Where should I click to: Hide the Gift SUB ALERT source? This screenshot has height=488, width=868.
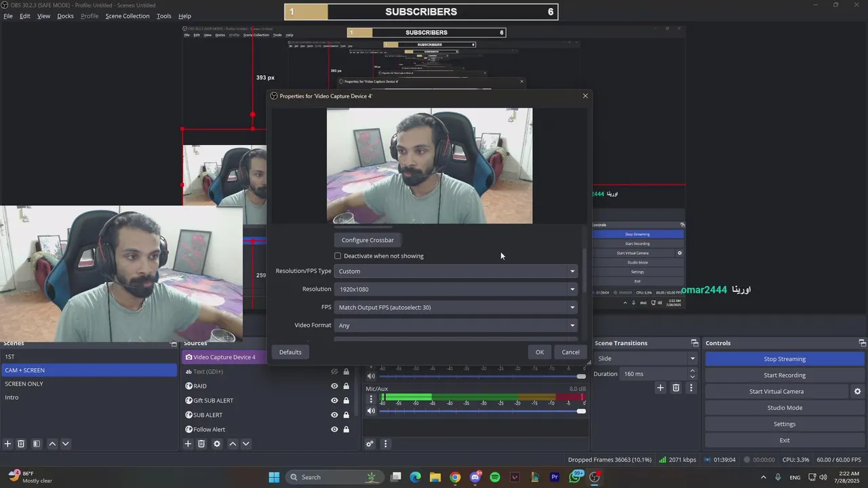(x=334, y=400)
